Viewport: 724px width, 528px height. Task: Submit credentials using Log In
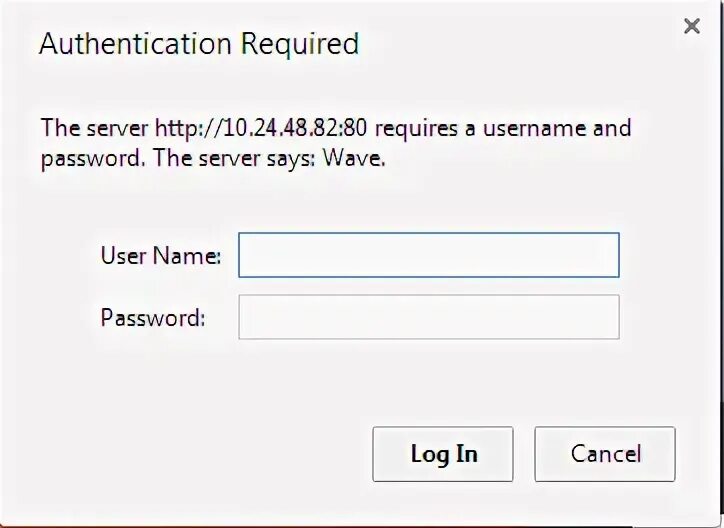(x=443, y=454)
